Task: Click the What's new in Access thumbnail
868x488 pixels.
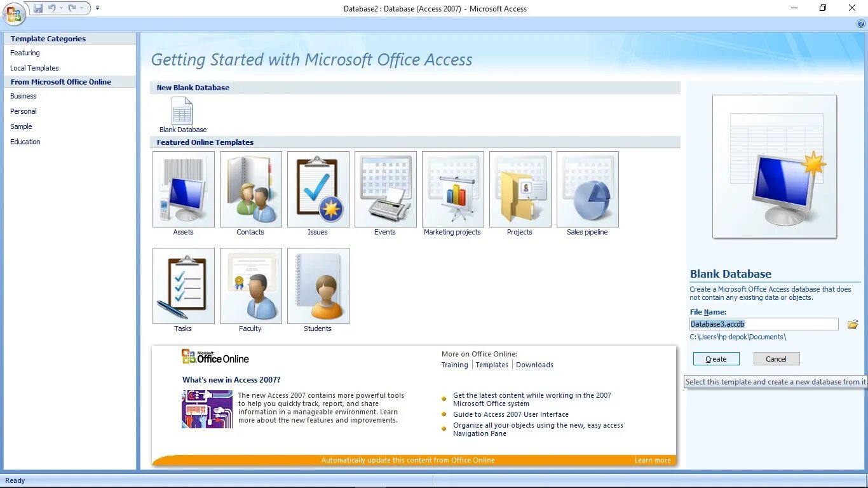Action: [207, 409]
